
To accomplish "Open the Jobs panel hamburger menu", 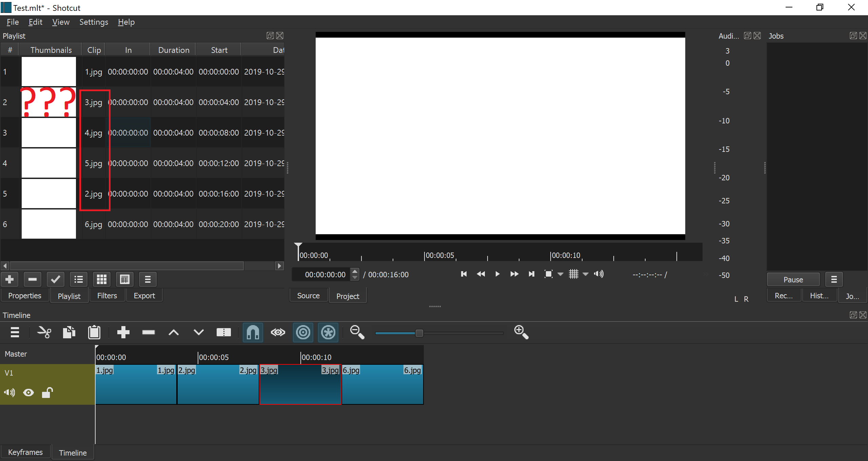I will pos(834,280).
